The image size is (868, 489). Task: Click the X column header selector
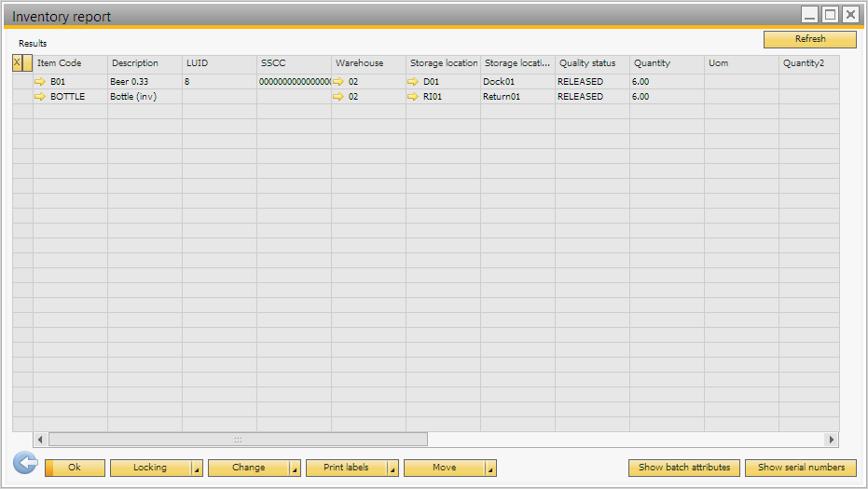click(17, 63)
